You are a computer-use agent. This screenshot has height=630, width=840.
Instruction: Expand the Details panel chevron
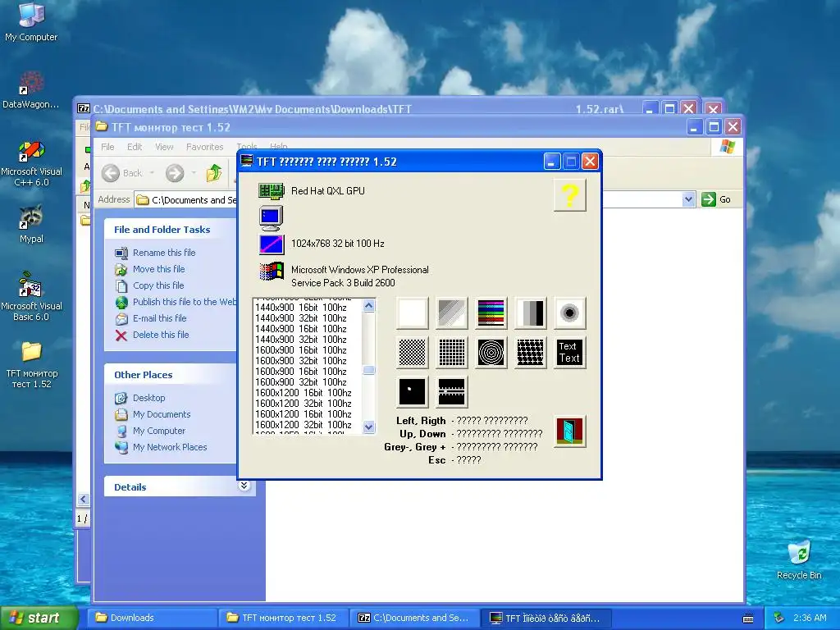[x=244, y=486]
